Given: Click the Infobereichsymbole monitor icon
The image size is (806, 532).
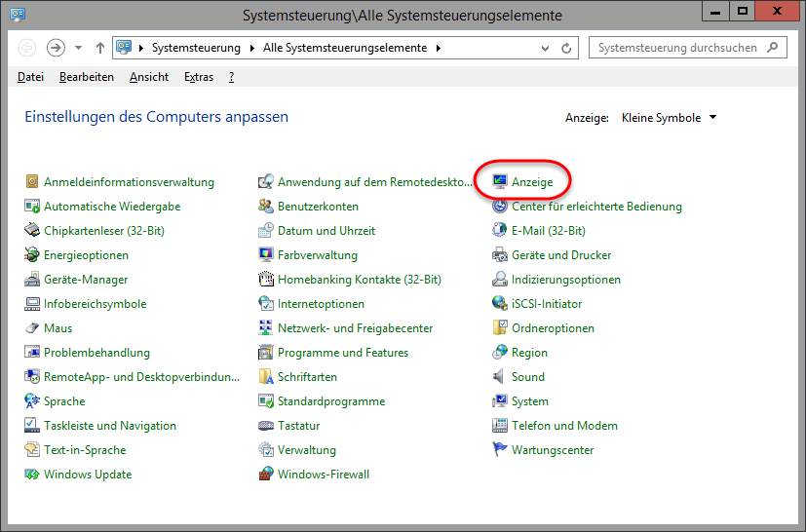Looking at the screenshot, I should coord(32,303).
